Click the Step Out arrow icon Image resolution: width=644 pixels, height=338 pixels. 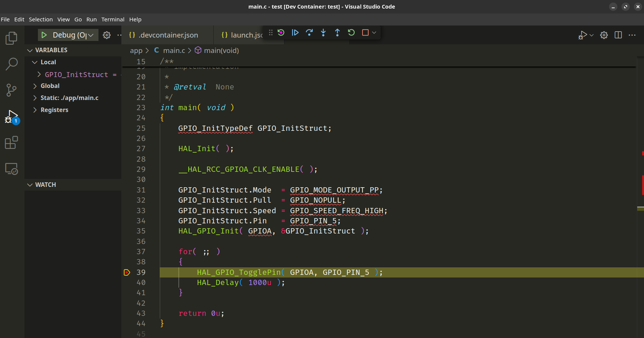tap(337, 33)
